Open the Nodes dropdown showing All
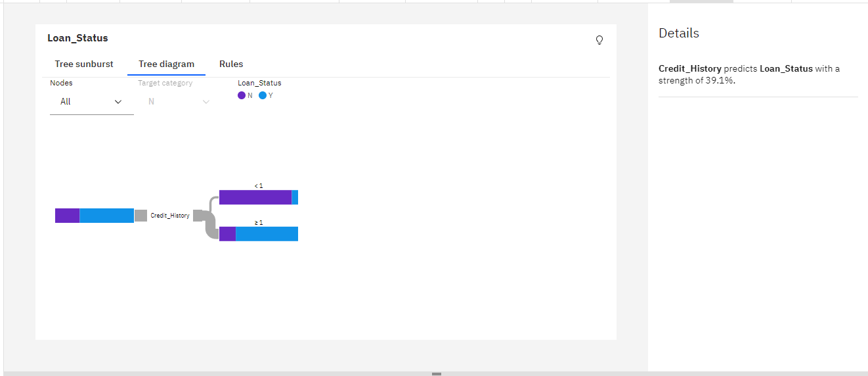Screen dimensions: 868x376 click(92, 102)
